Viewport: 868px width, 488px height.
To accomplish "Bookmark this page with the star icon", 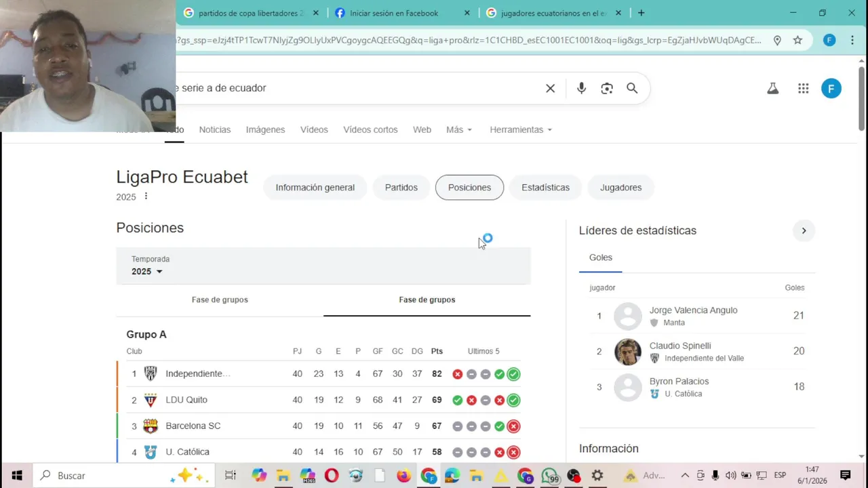I will click(797, 40).
